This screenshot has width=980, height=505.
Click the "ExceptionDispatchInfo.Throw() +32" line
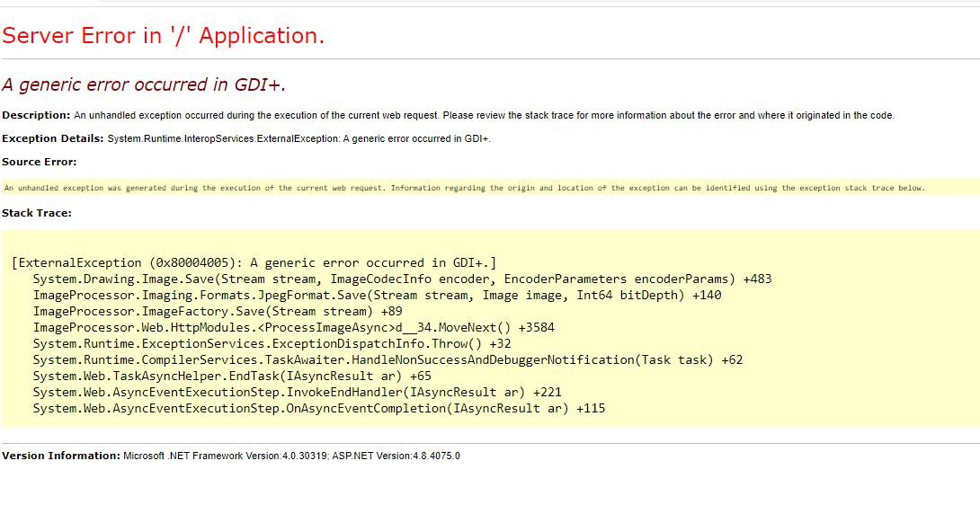click(272, 344)
